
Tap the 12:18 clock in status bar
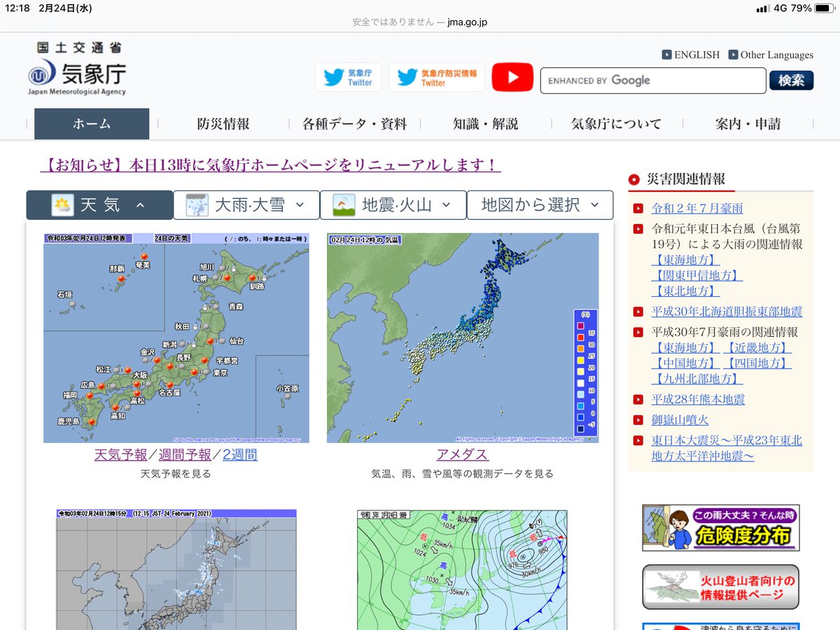tap(17, 8)
